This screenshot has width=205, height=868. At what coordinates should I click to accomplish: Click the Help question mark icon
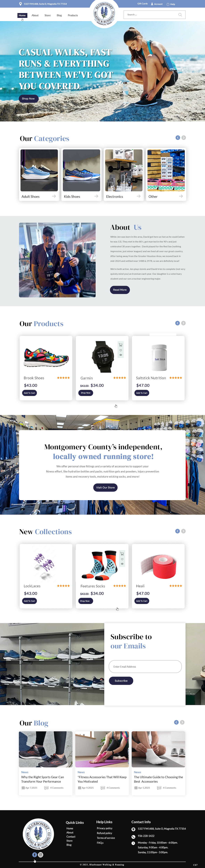point(168,4)
